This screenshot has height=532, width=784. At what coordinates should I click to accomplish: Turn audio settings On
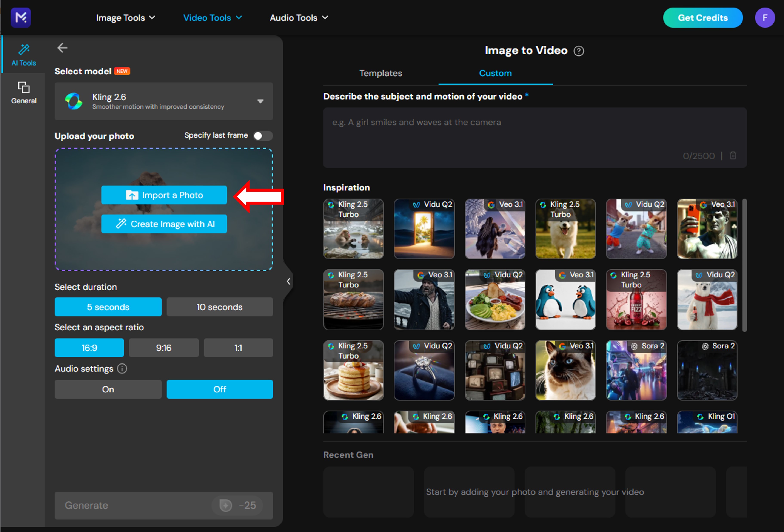(108, 389)
